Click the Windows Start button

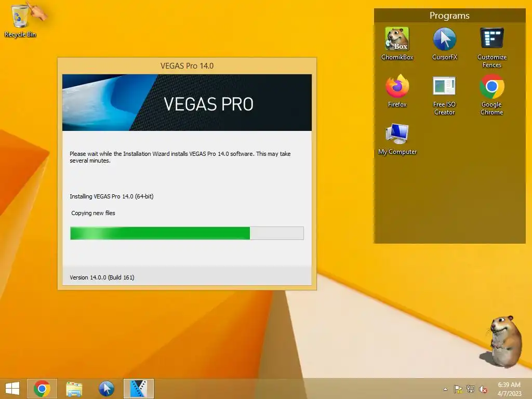(x=12, y=389)
